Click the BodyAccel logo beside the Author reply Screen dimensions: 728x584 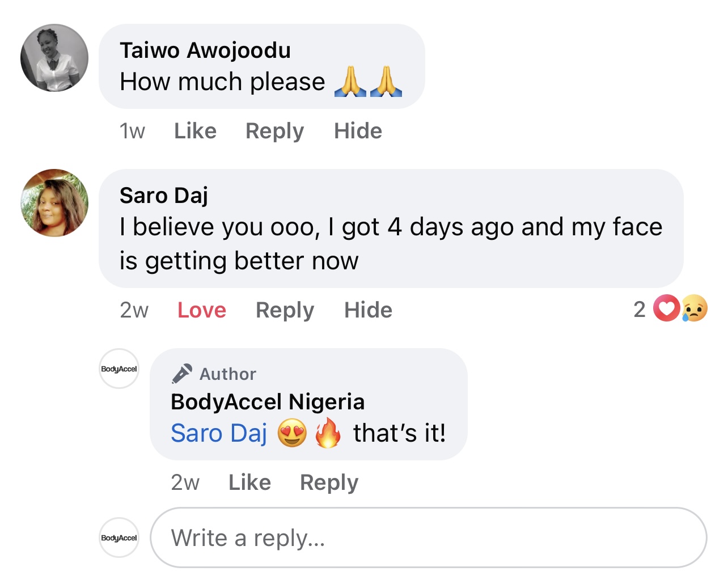click(119, 369)
